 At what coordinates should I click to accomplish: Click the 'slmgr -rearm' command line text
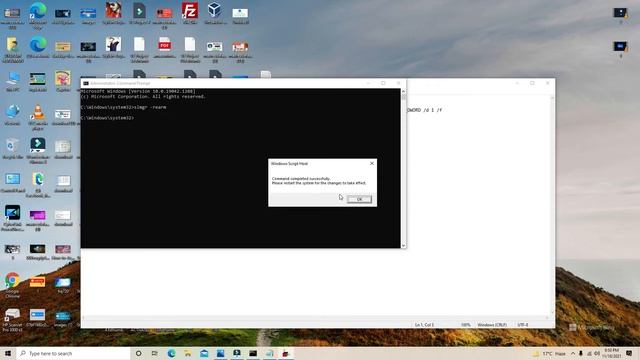151,107
